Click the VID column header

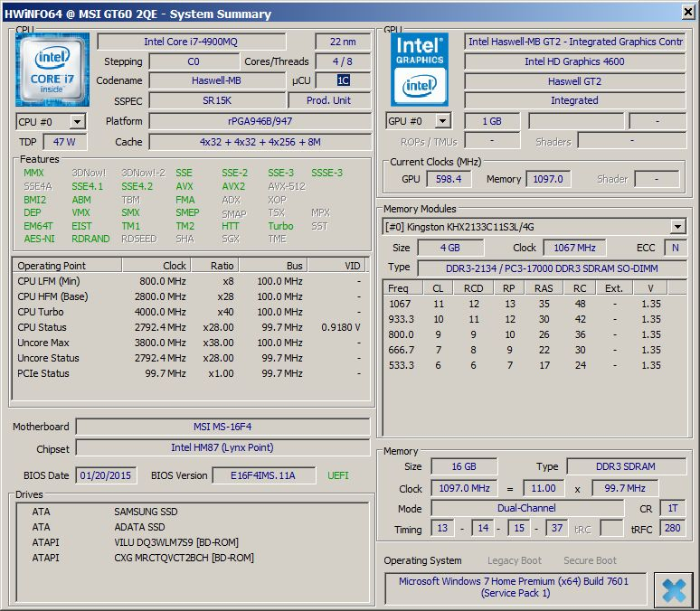coord(336,266)
